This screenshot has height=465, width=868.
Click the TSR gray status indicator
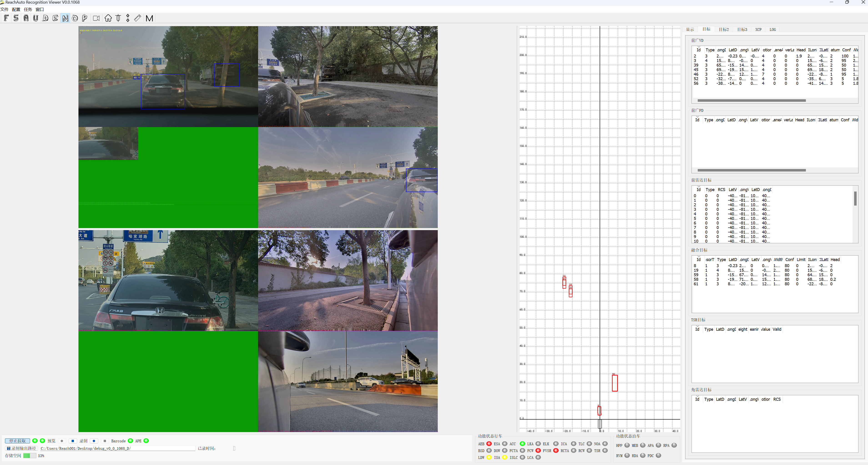pos(605,450)
